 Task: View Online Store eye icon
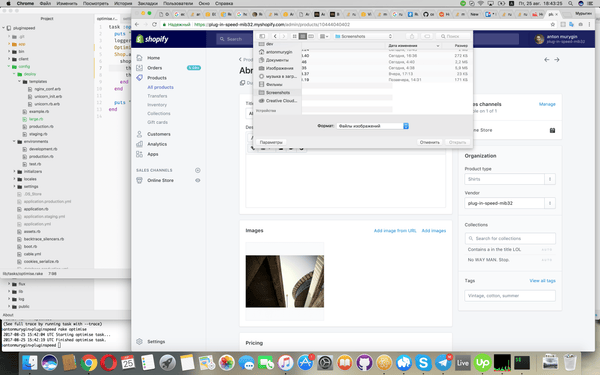pyautogui.click(x=198, y=180)
